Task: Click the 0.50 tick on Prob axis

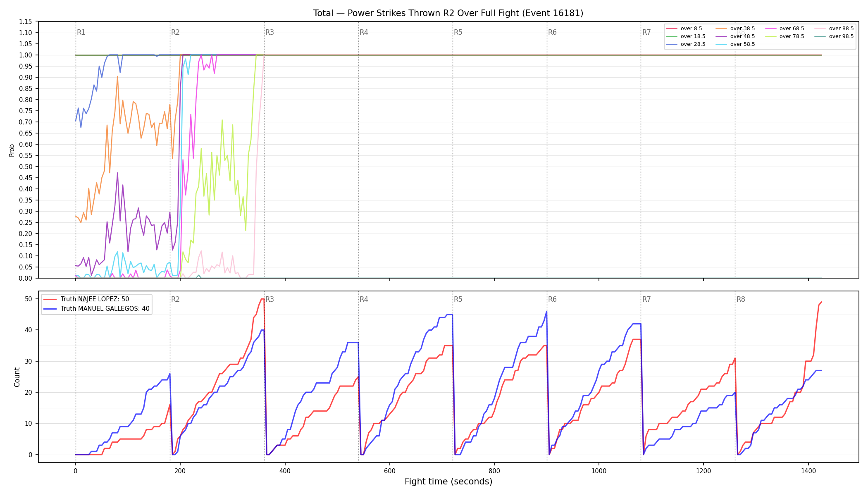Action: click(25, 167)
